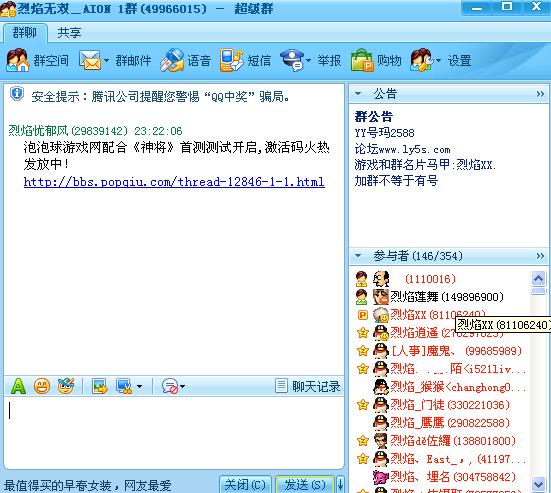
Task: Collapse the 公告 panel triangle
Action: pos(358,93)
